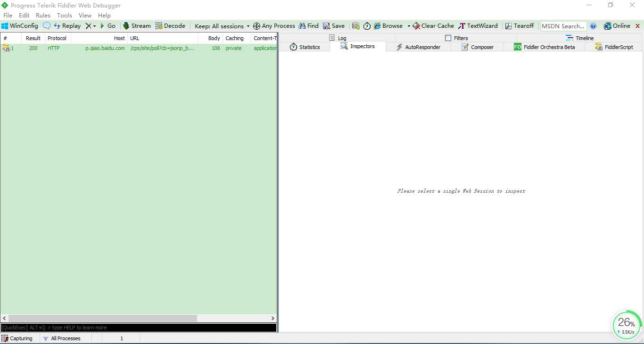644x344 pixels.
Task: Click the blue help question icon
Action: [x=593, y=26]
